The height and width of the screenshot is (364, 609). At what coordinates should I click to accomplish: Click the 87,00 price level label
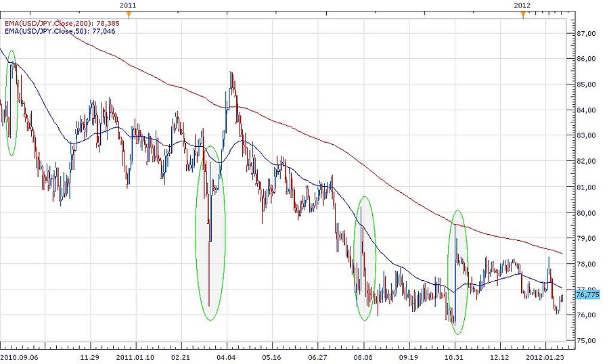pos(585,32)
